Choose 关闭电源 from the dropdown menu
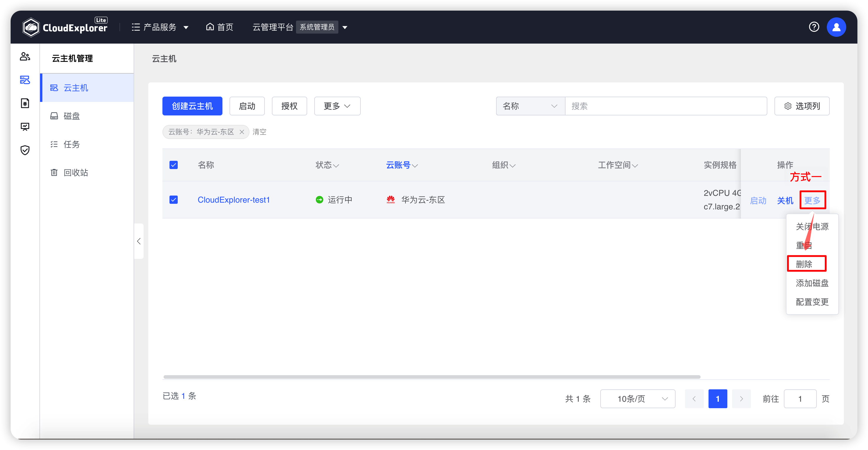This screenshot has width=868, height=450. pyautogui.click(x=812, y=227)
